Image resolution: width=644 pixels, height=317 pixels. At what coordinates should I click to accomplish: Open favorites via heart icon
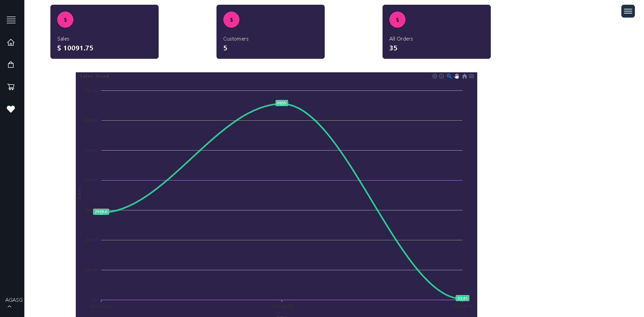pyautogui.click(x=11, y=109)
